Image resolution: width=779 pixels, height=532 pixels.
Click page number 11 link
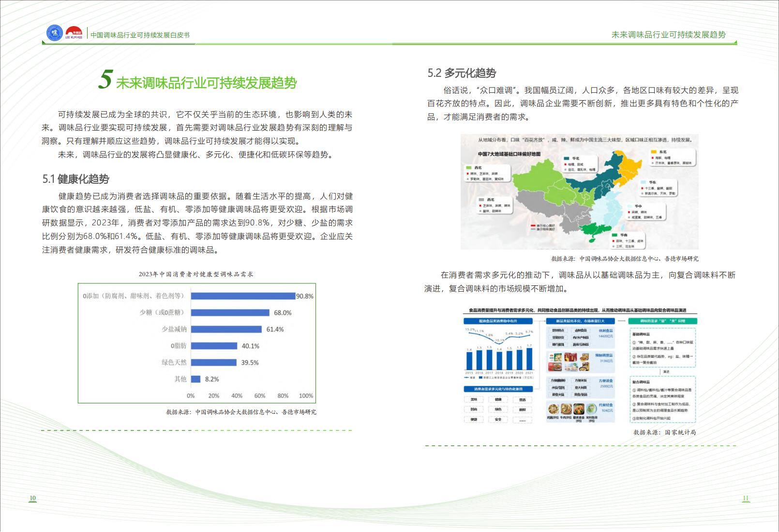pyautogui.click(x=746, y=498)
